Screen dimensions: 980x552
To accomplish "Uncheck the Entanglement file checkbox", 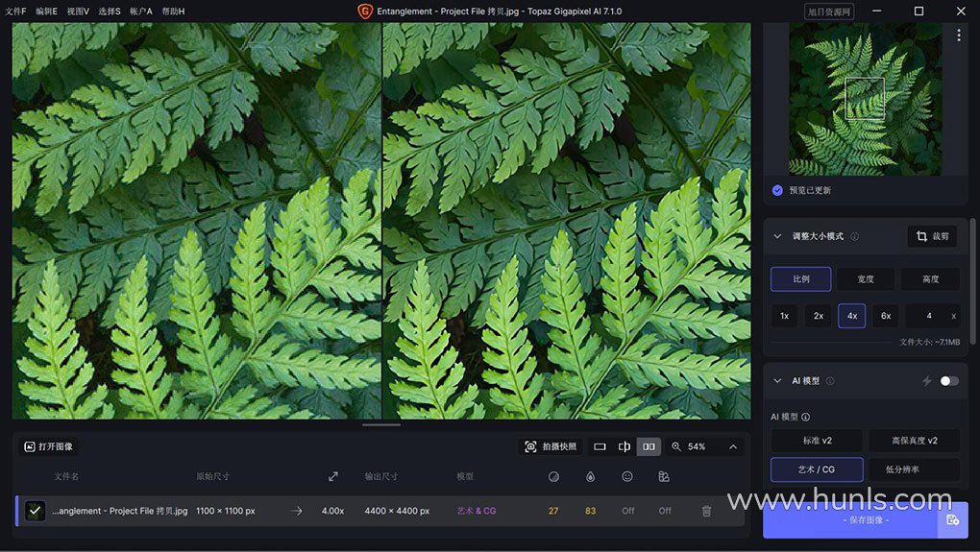I will (x=36, y=511).
